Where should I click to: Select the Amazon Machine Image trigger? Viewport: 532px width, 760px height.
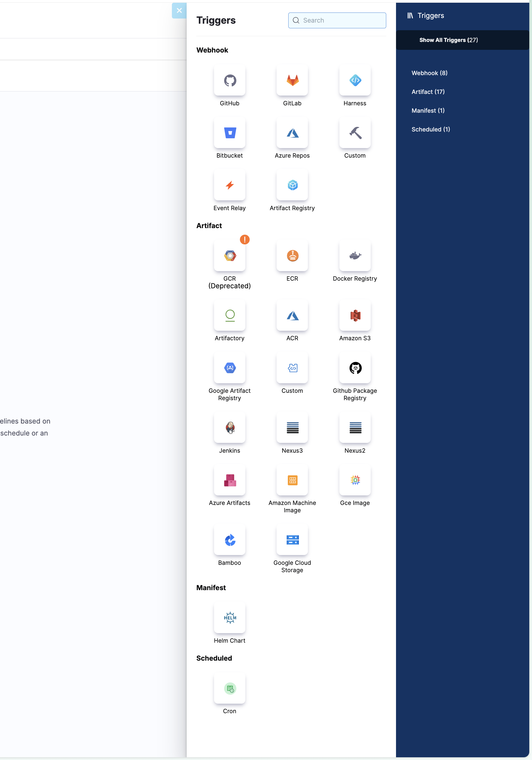[292, 480]
